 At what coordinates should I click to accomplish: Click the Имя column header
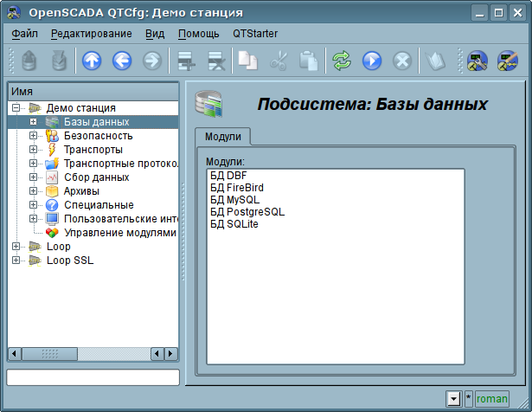[93, 92]
